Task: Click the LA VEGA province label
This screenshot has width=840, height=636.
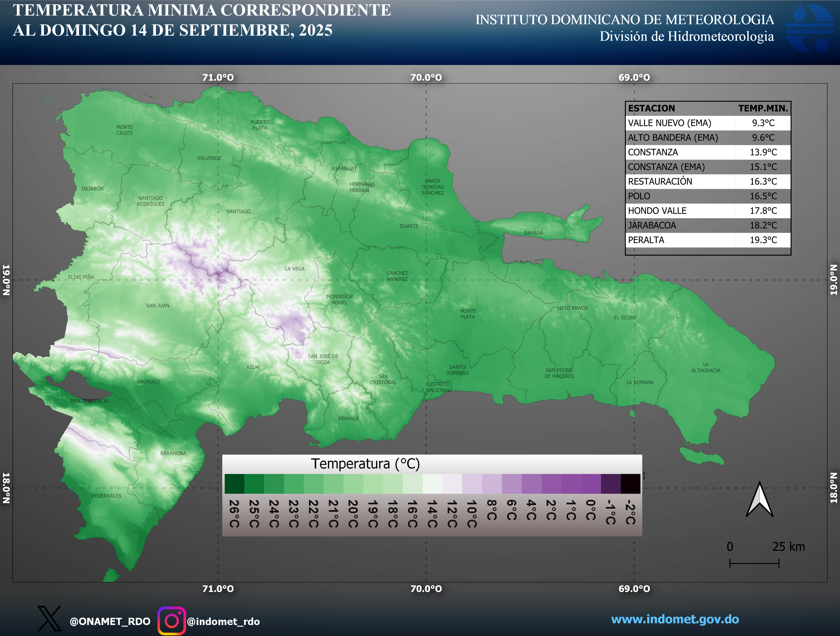Action: pyautogui.click(x=295, y=269)
